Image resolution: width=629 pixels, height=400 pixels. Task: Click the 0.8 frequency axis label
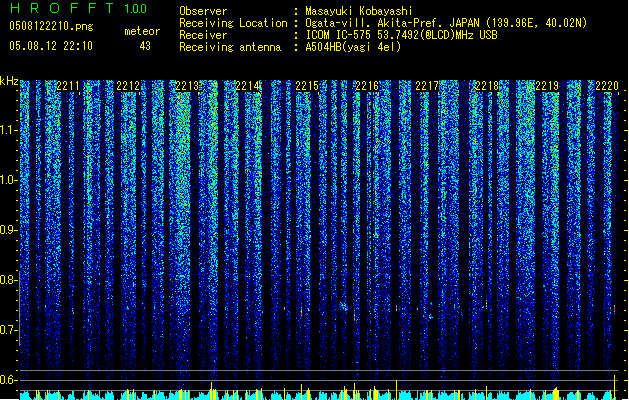click(x=9, y=280)
